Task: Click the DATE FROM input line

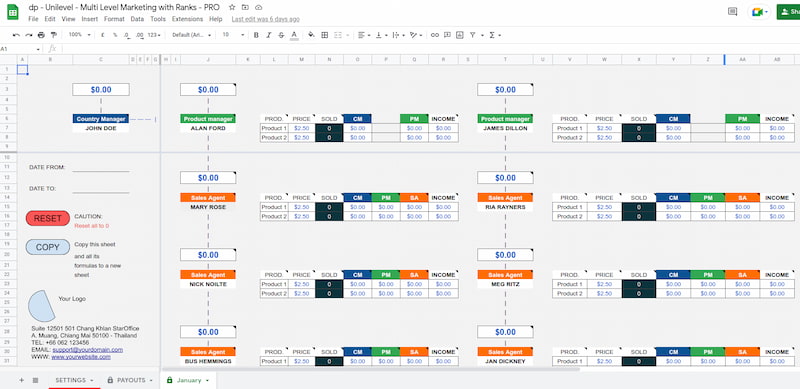Action: [101, 167]
